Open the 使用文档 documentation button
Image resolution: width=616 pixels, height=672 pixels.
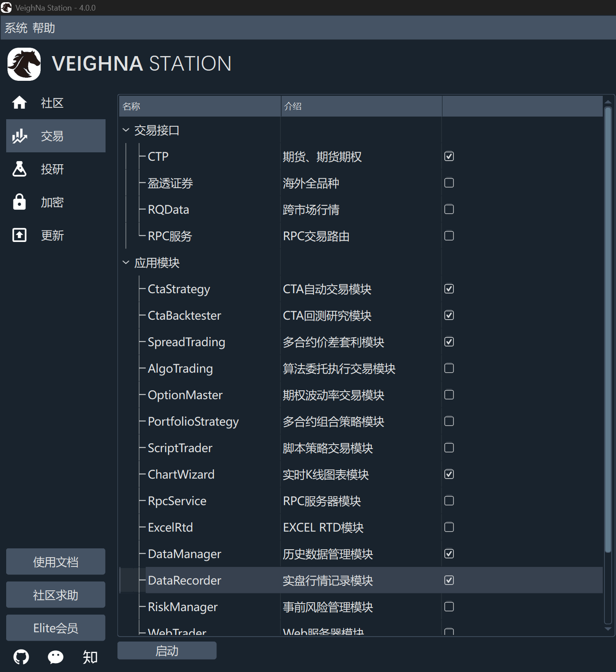(x=55, y=561)
